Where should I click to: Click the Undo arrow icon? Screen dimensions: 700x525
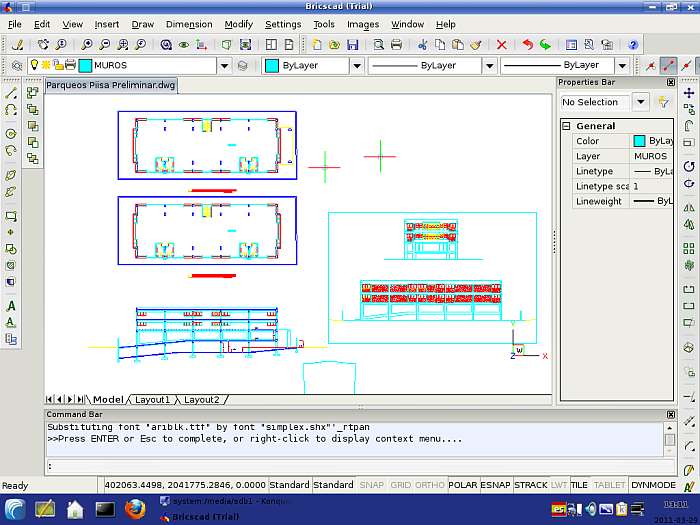(x=527, y=45)
